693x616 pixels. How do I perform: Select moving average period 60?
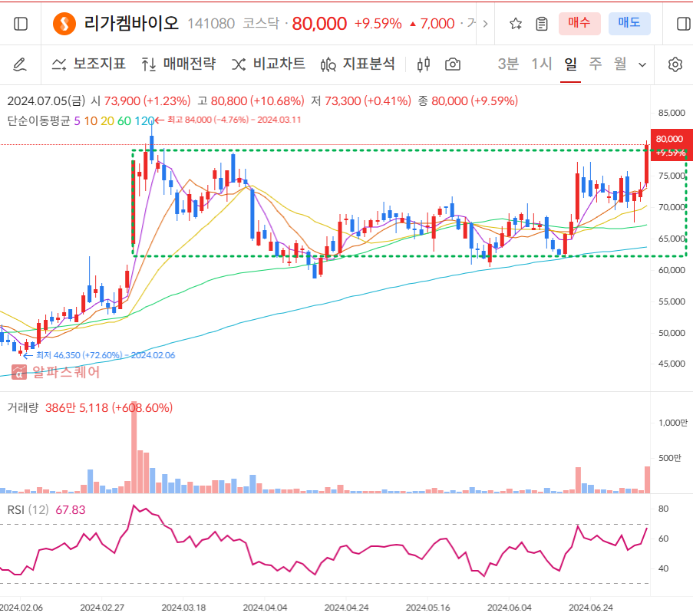pyautogui.click(x=124, y=120)
